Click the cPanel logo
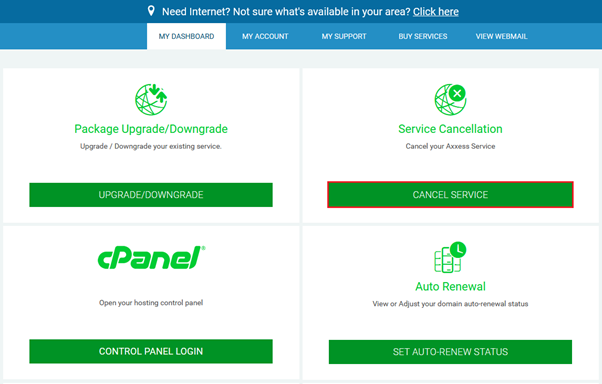This screenshot has height=384, width=602. [151, 257]
